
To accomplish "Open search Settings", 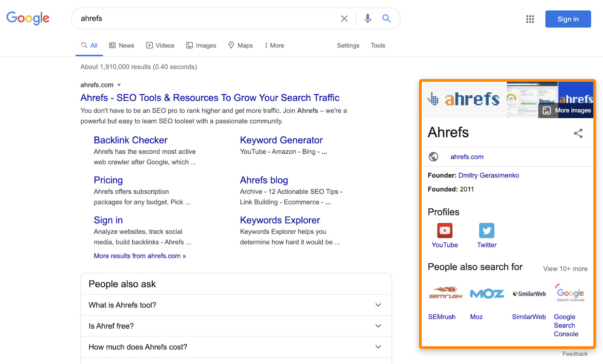I will (348, 46).
